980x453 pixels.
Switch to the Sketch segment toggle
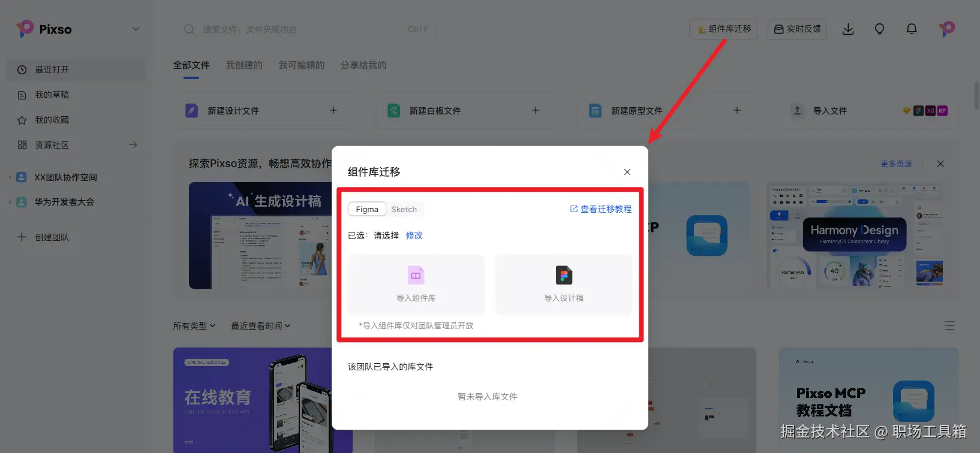404,209
